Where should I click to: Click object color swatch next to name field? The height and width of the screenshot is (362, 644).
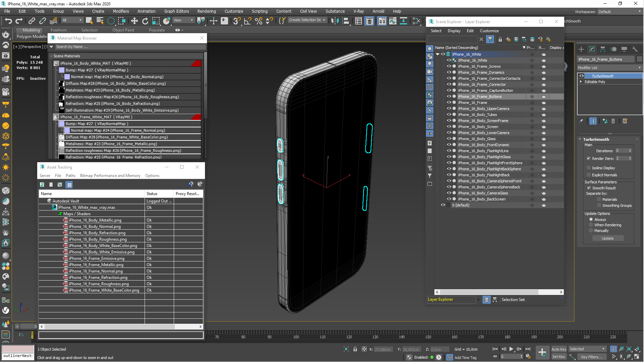639,59
